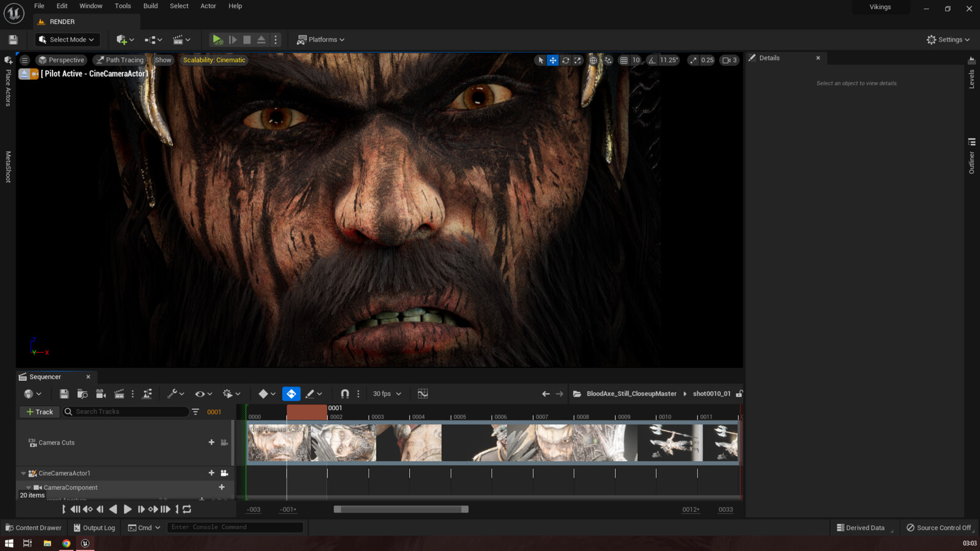Toggle rotation angle snapping

[652, 60]
